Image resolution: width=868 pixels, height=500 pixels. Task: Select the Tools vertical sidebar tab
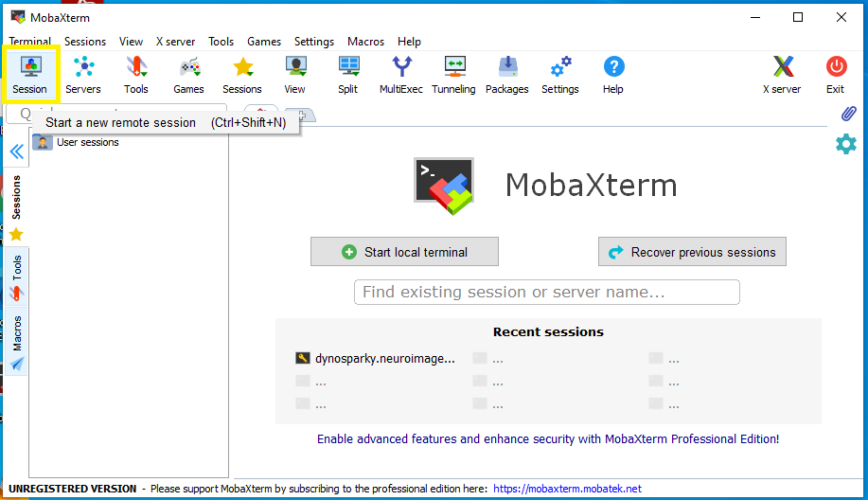[17, 277]
